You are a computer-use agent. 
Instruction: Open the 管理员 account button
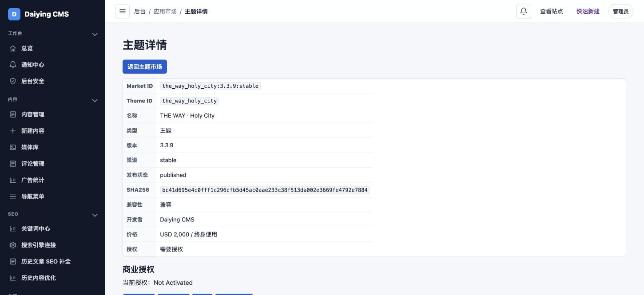(x=620, y=12)
